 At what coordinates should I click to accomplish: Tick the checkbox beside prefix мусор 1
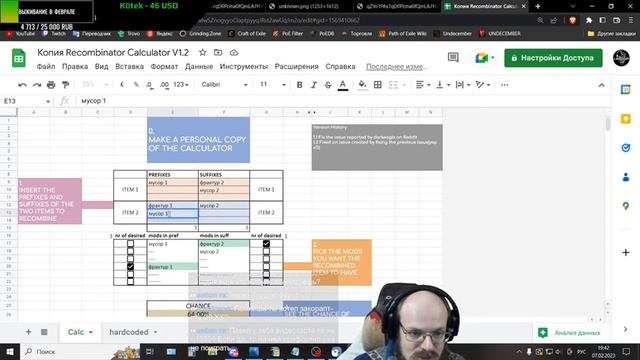(130, 244)
